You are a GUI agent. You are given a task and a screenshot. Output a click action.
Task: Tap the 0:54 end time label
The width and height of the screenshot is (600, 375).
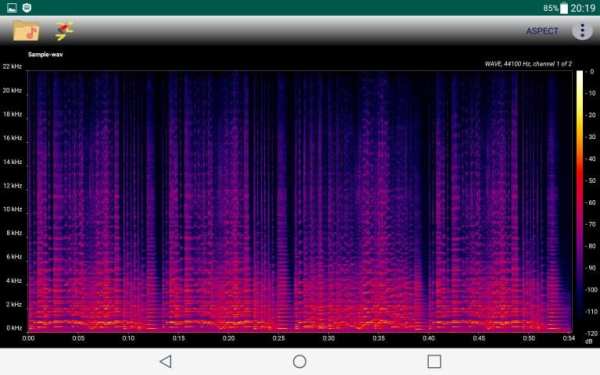(x=569, y=338)
